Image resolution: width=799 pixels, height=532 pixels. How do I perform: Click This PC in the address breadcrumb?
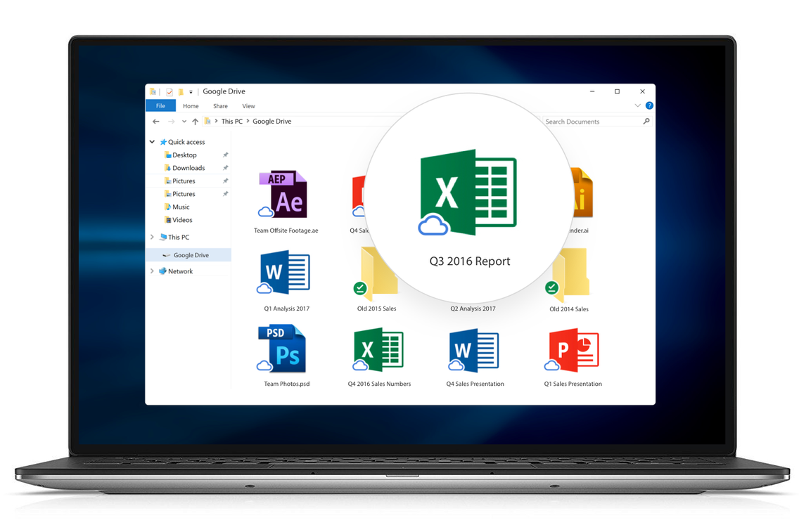[x=232, y=121]
